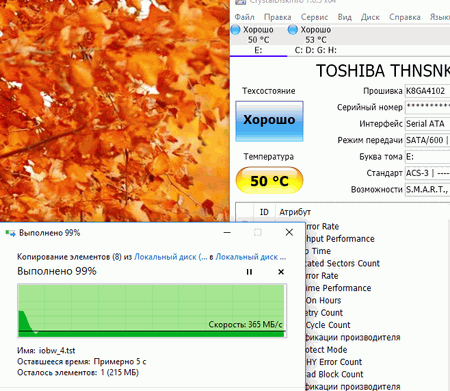Cancel the copy with the small X button
The width and height of the screenshot is (450, 391).
click(281, 272)
